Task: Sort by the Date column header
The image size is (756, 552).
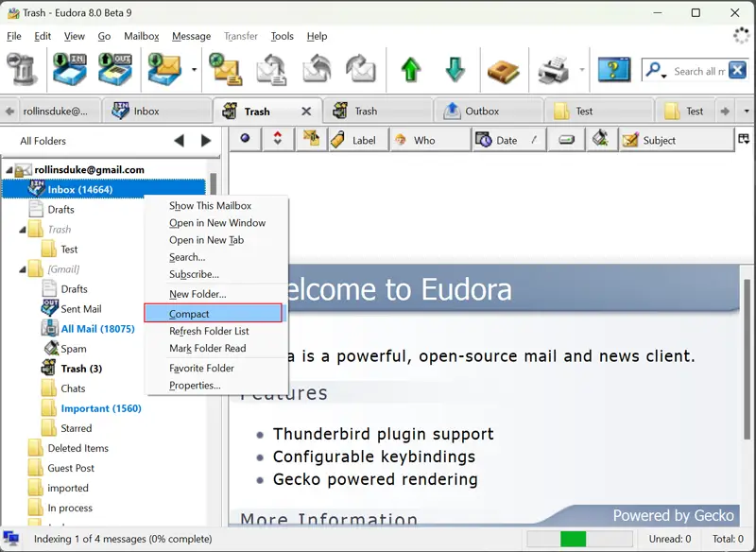Action: click(509, 140)
